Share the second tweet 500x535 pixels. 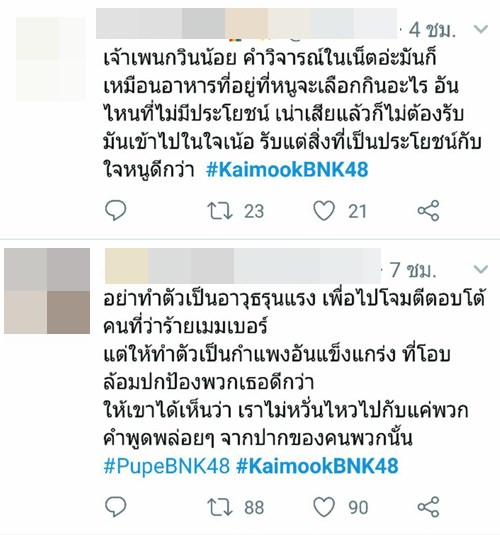[428, 507]
